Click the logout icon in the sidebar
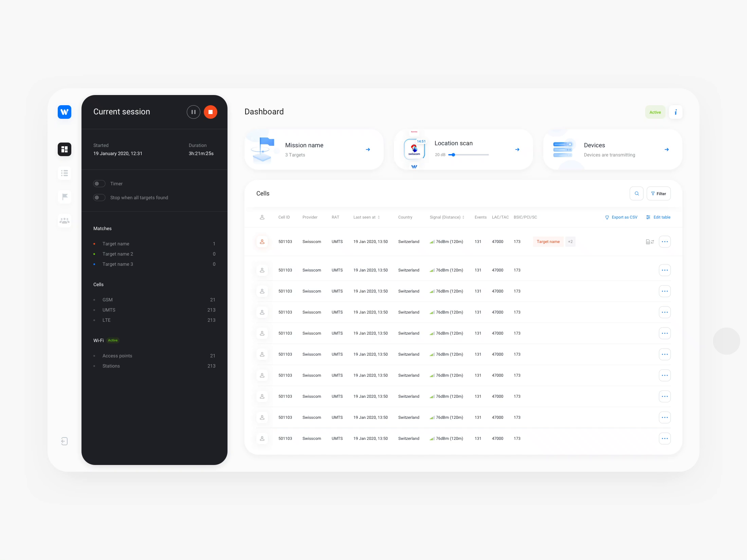747x560 pixels. click(65, 441)
